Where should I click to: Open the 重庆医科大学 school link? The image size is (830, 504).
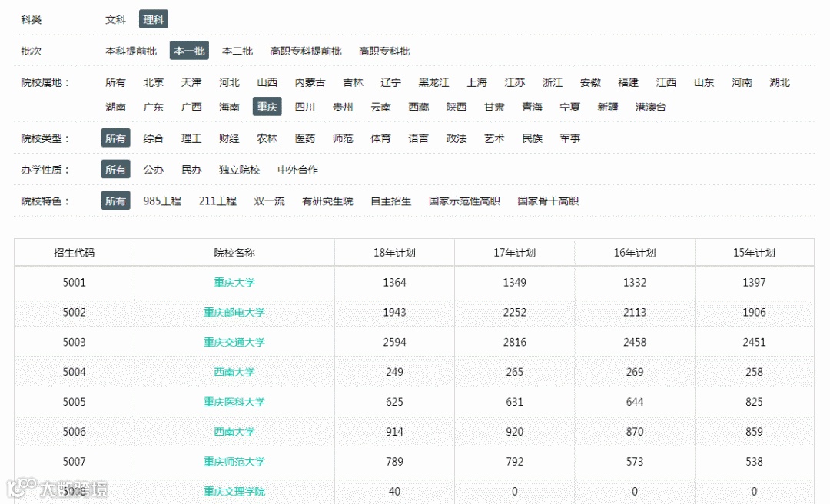(x=234, y=402)
